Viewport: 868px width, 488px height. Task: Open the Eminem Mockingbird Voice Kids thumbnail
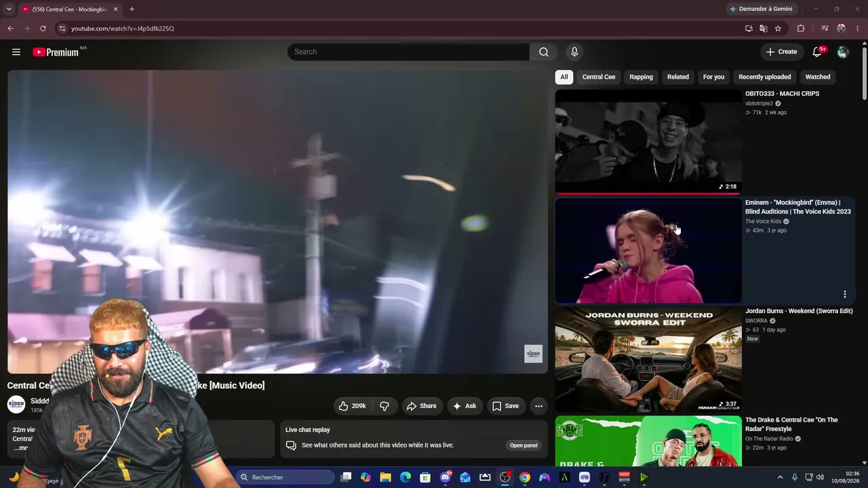(x=648, y=251)
